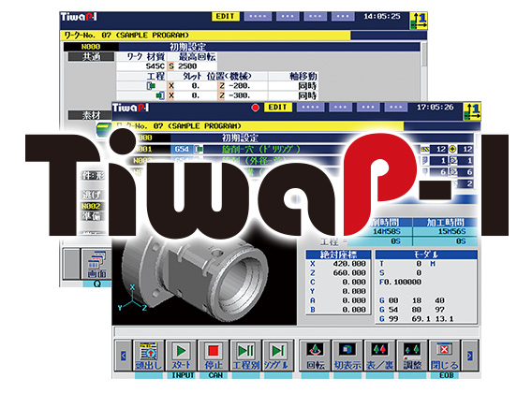Viewport: 532px width, 393px height.
Task: Click the 準備 label in back window
Action: pyautogui.click(x=92, y=216)
